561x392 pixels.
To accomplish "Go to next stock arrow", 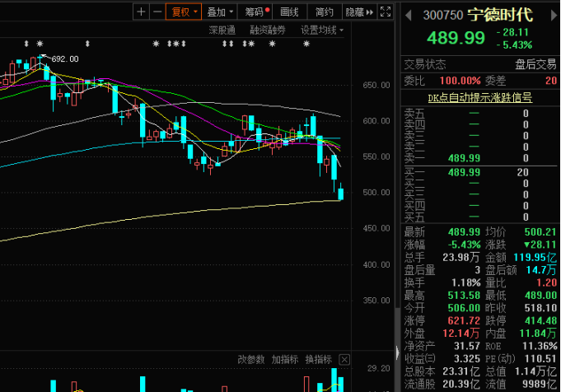I will (554, 16).
